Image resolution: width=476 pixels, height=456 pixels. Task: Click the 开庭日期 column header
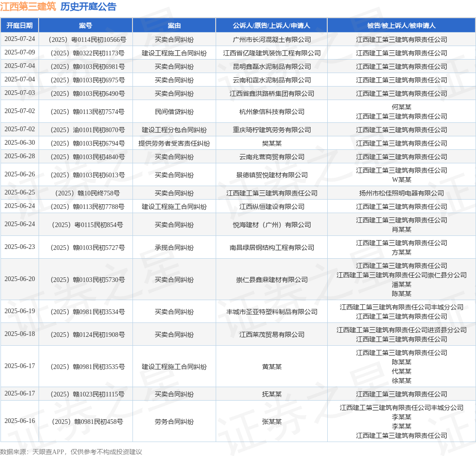(20, 26)
